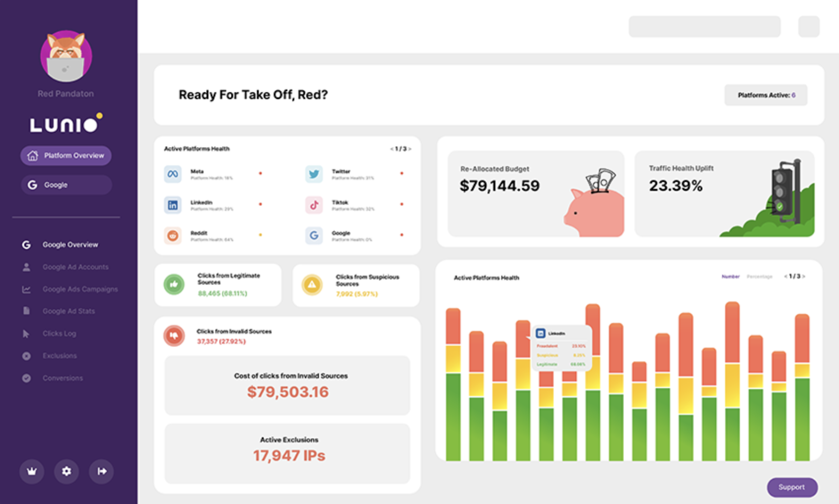Click the Re-Allocated Budget card
Viewport: 839px width, 504px height.
[x=536, y=194]
